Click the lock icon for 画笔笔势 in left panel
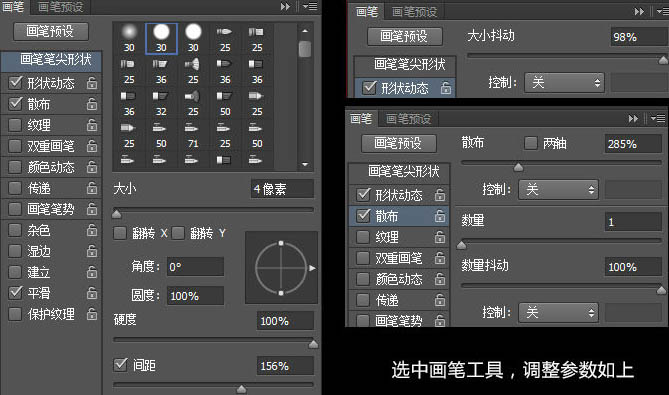Image resolution: width=669 pixels, height=395 pixels. pos(92,209)
